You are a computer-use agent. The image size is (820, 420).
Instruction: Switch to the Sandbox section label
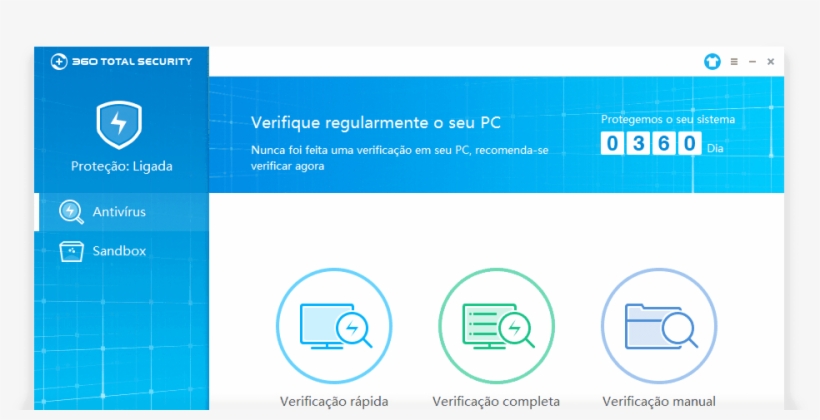coord(119,251)
